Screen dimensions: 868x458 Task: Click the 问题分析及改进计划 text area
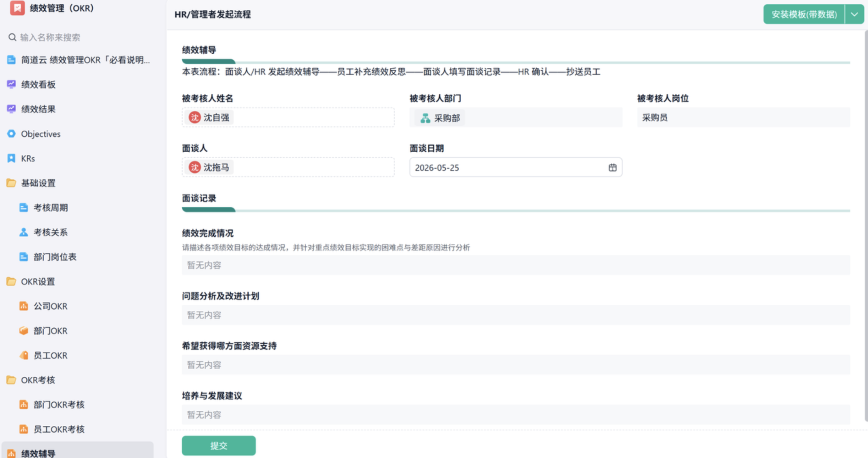(516, 315)
